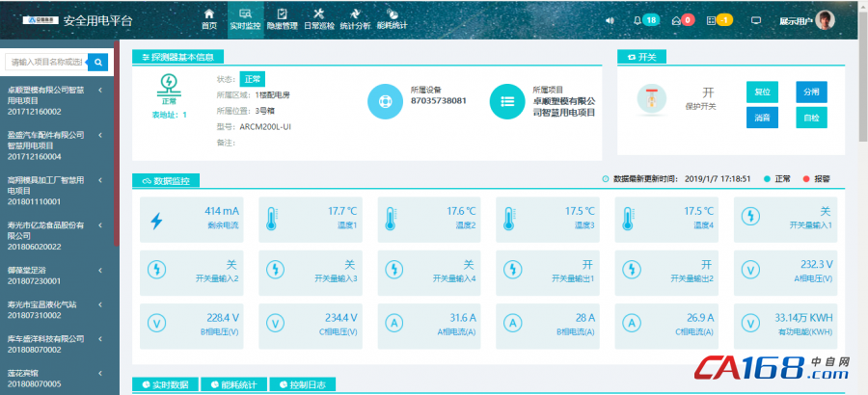Click the B相电压 voltage icon
868x395 pixels.
tap(157, 323)
